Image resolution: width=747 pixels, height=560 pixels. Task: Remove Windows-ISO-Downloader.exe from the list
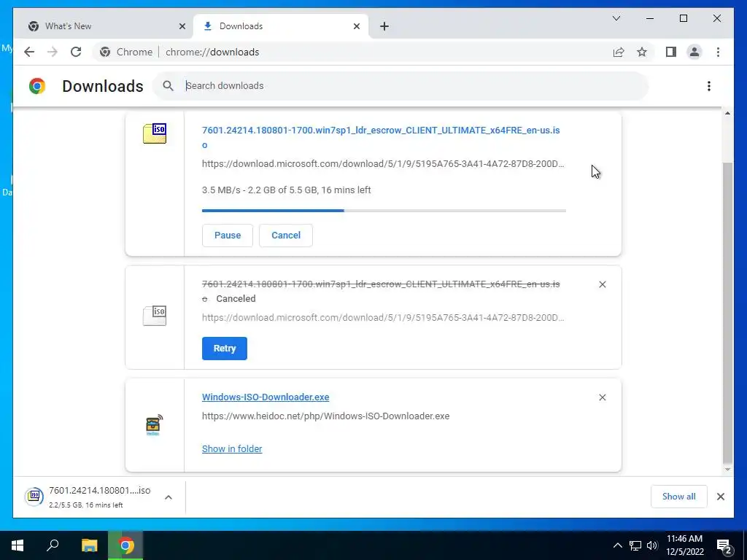coord(602,397)
